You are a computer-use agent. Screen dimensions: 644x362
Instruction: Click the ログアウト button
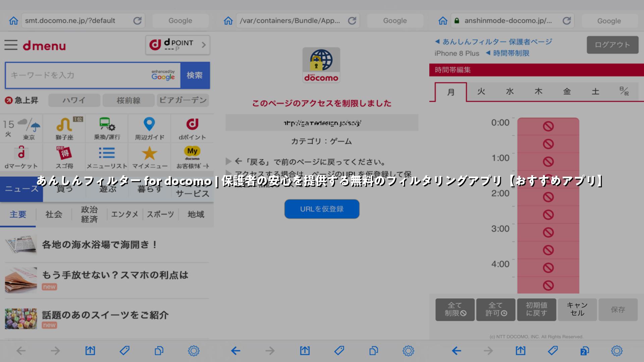tap(612, 45)
